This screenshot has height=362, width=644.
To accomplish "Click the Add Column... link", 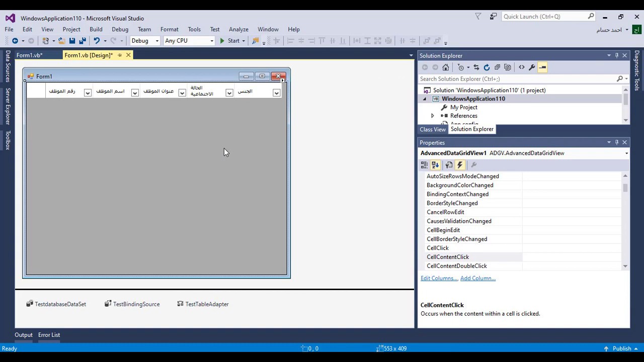I will [x=478, y=278].
